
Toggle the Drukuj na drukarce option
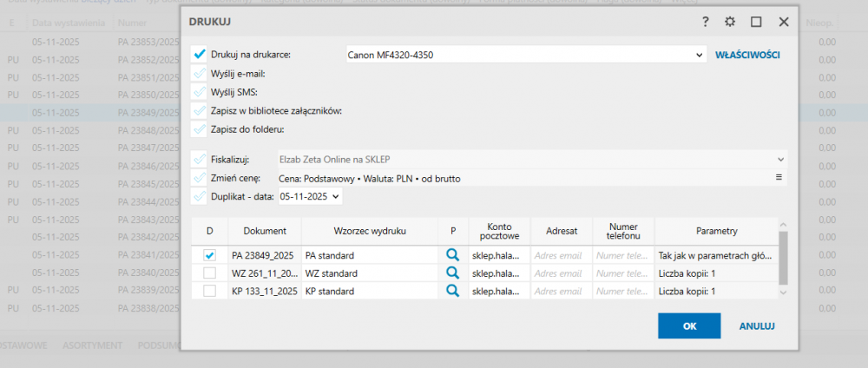(200, 55)
